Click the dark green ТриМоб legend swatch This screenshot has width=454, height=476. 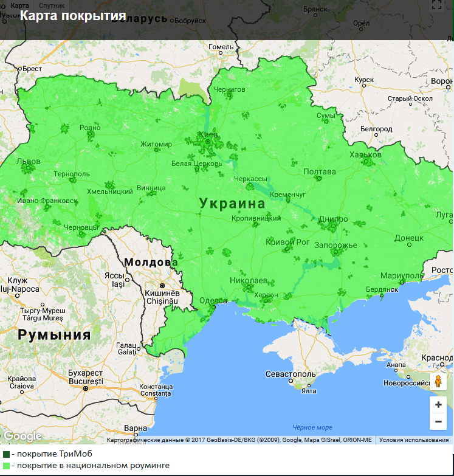[x=6, y=454]
